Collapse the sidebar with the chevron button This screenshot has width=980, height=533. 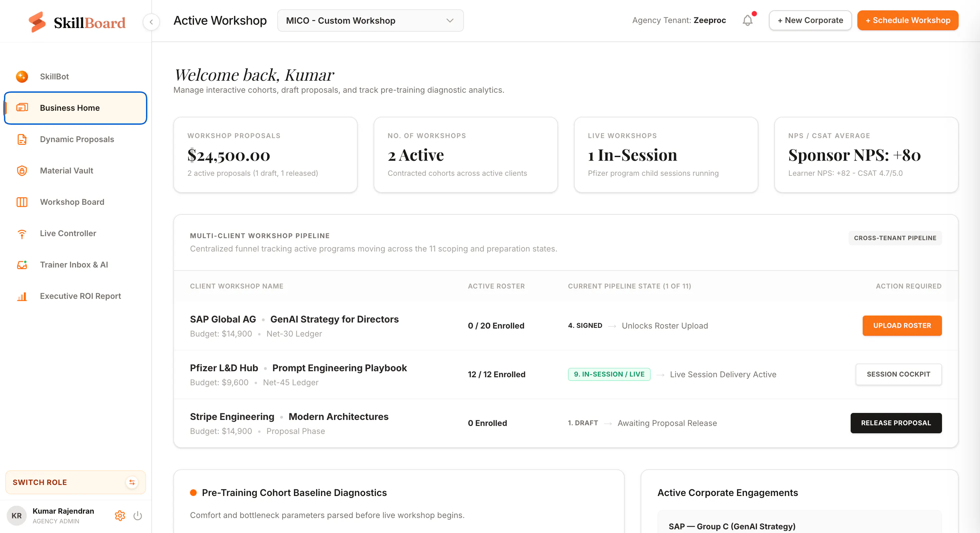click(x=151, y=22)
